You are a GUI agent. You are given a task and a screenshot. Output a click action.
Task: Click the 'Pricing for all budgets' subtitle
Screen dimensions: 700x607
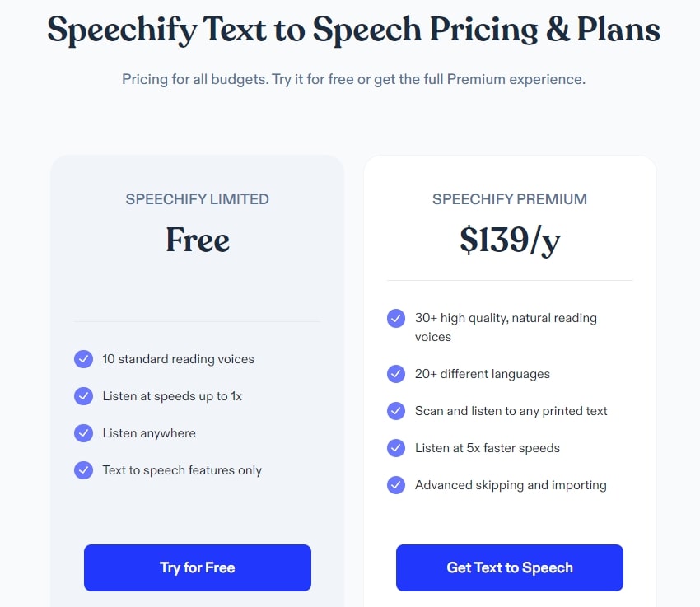point(353,80)
